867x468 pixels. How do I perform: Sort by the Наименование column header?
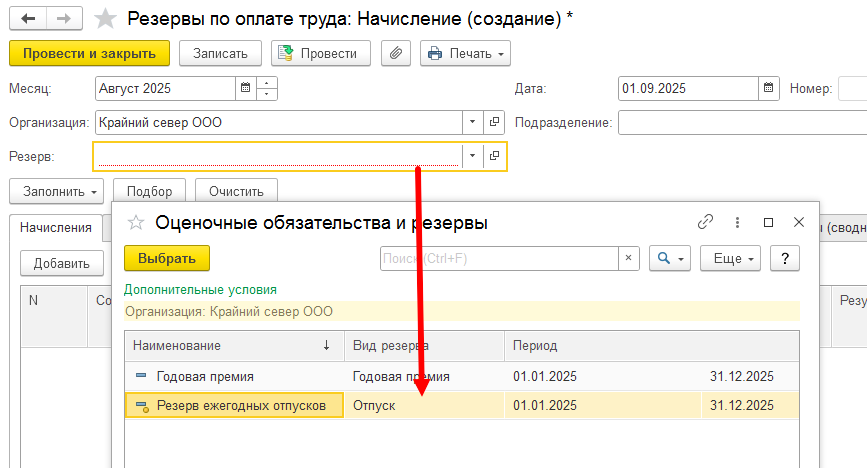pos(234,346)
